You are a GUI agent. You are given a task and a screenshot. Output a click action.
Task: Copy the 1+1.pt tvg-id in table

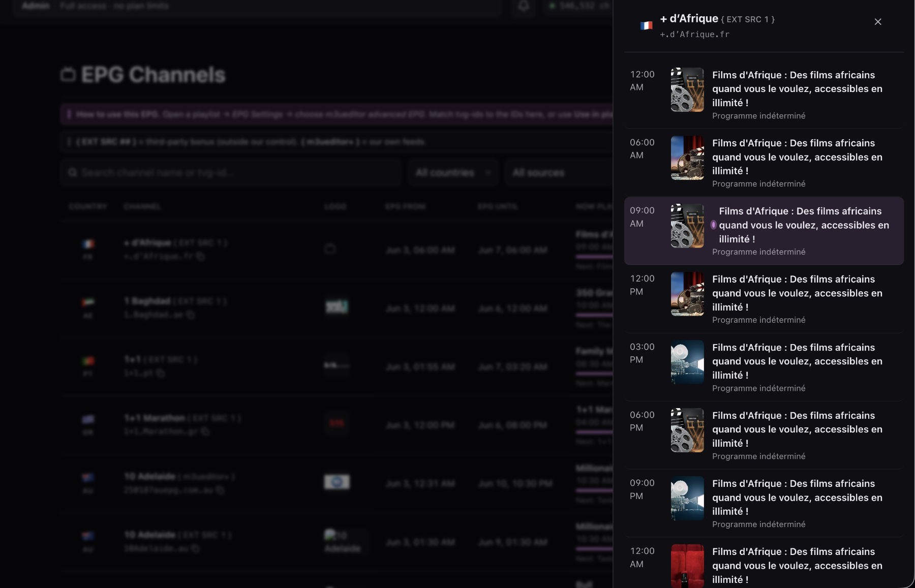click(161, 374)
